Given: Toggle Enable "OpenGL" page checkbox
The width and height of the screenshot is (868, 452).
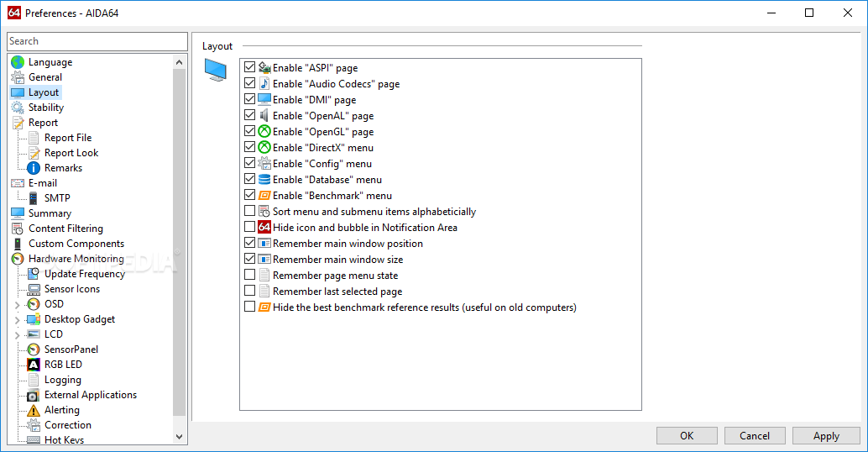Looking at the screenshot, I should pyautogui.click(x=249, y=131).
